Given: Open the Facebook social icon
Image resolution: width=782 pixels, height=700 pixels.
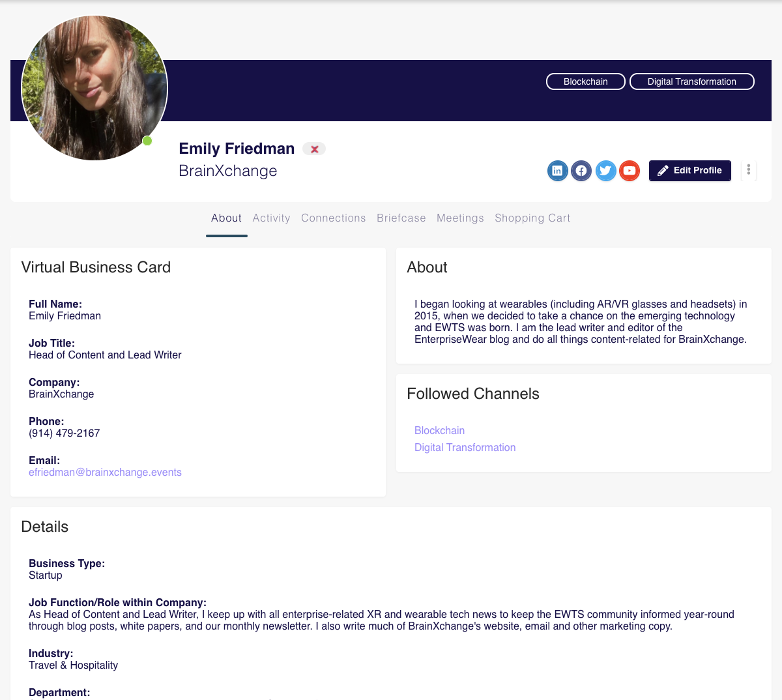Looking at the screenshot, I should 581,171.
